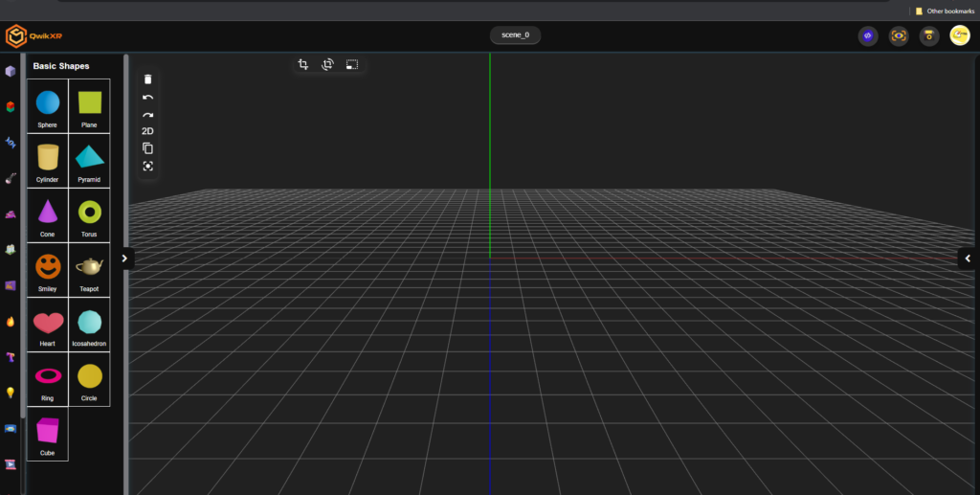The width and height of the screenshot is (980, 495).
Task: Insert the magenta Cube shape
Action: tap(48, 434)
